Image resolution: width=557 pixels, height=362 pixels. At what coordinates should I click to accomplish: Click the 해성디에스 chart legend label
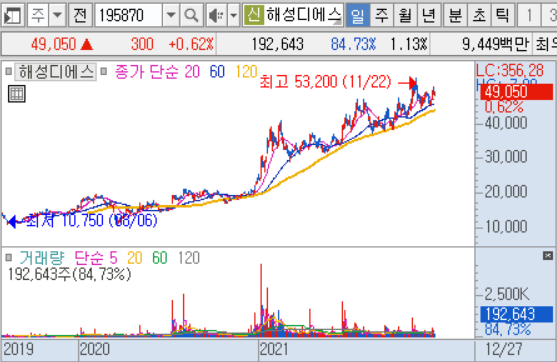tap(56, 72)
